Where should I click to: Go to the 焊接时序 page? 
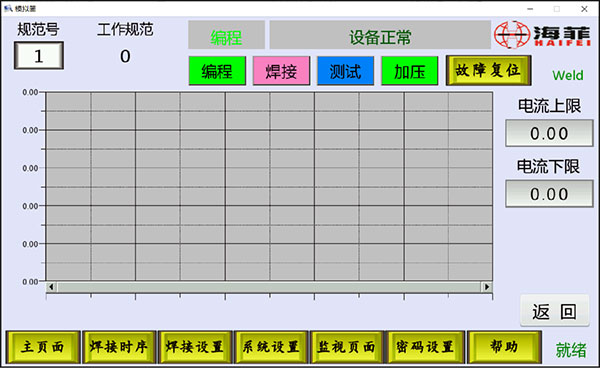(119, 347)
